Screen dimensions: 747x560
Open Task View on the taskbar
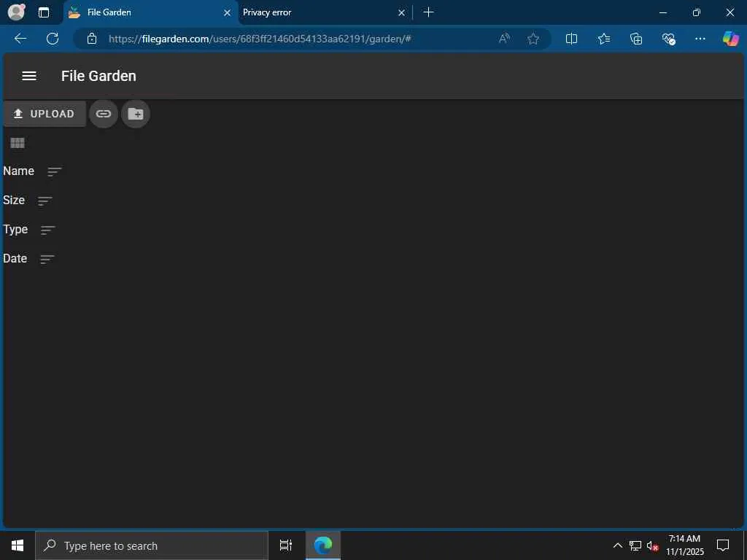coord(286,545)
